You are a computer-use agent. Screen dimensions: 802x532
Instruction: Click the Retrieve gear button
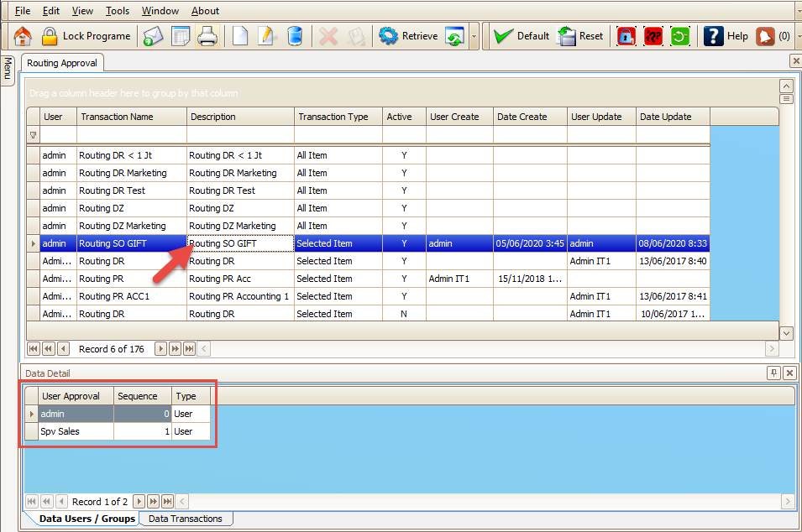(408, 36)
